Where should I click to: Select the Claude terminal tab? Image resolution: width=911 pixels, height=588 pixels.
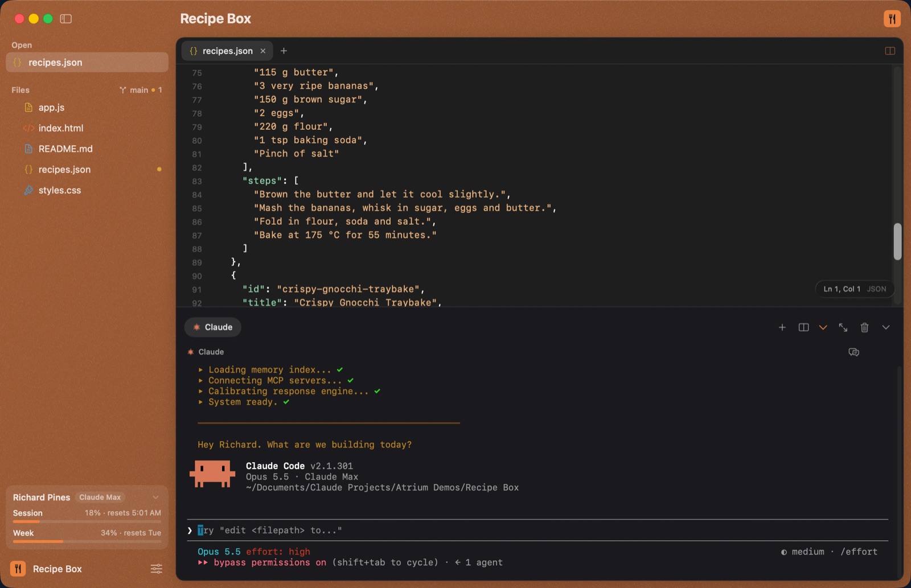click(x=213, y=327)
